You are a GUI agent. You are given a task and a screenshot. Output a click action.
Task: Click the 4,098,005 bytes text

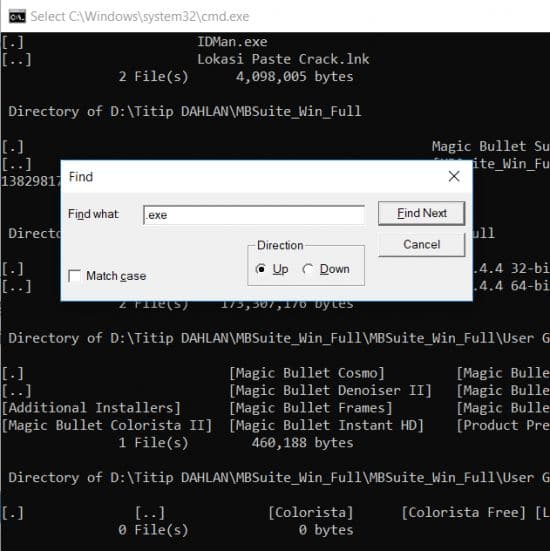pos(295,77)
